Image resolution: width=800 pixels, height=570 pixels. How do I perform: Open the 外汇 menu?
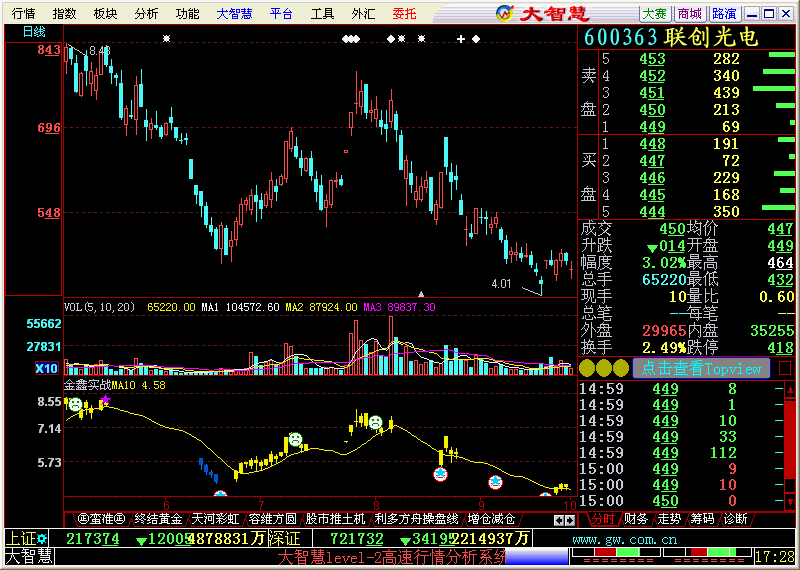(363, 14)
